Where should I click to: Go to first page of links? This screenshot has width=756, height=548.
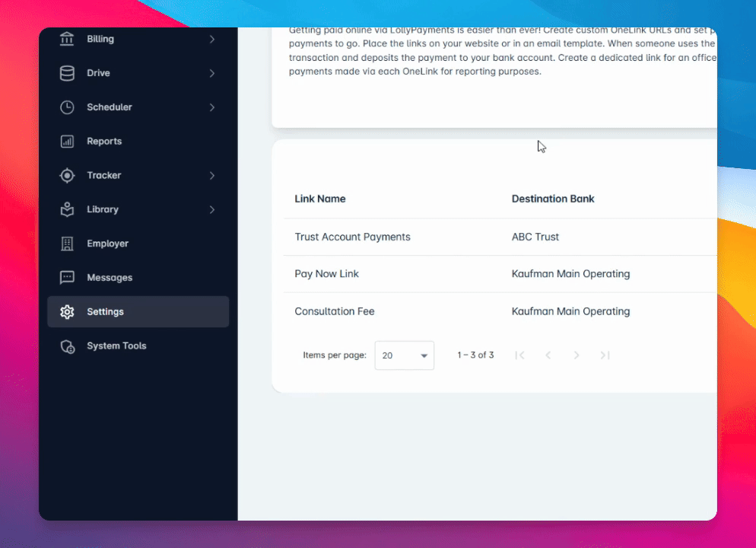(519, 355)
